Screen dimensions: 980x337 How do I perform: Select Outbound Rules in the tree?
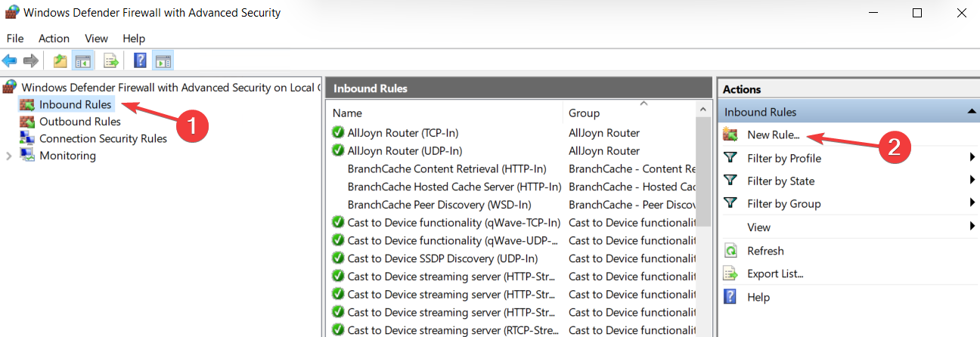click(x=79, y=122)
